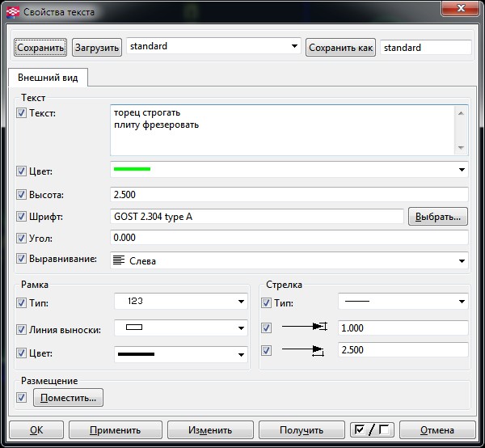Click the Изменить button
485x448 pixels.
[x=210, y=429]
